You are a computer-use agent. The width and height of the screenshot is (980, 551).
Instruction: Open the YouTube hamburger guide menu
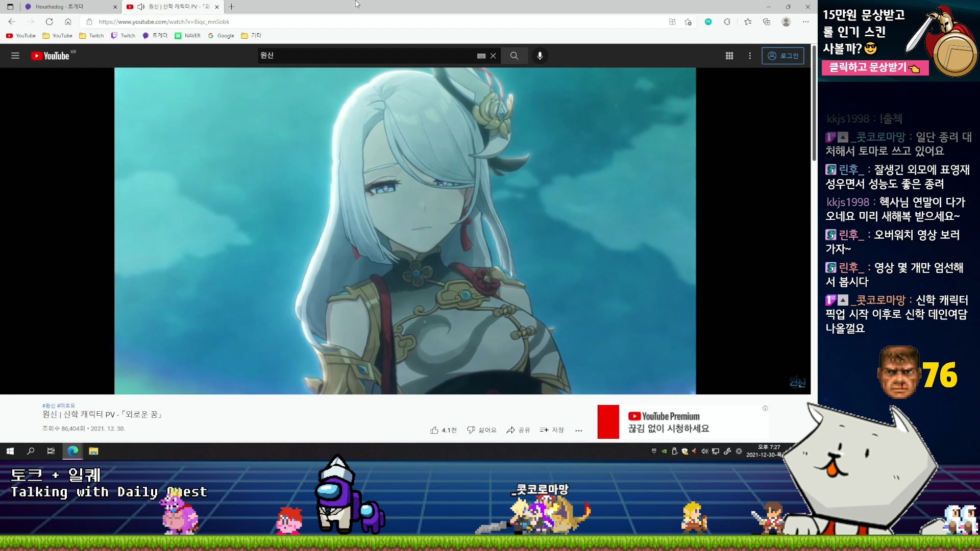pyautogui.click(x=15, y=56)
